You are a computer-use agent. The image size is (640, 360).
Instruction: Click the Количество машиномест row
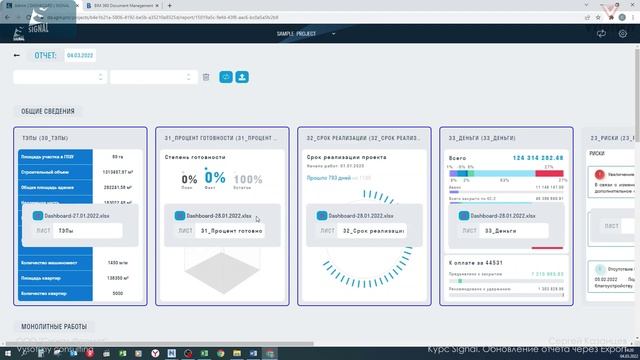click(x=80, y=263)
